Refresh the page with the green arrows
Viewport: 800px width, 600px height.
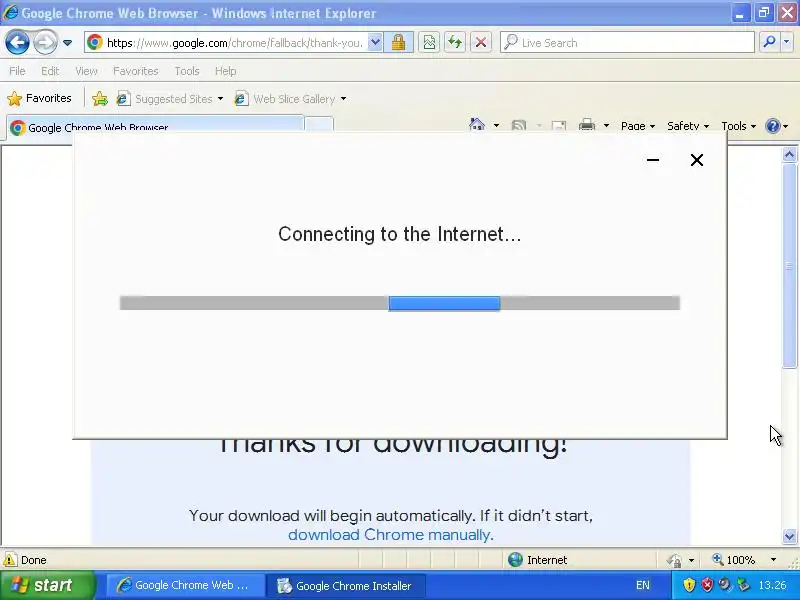(x=455, y=42)
